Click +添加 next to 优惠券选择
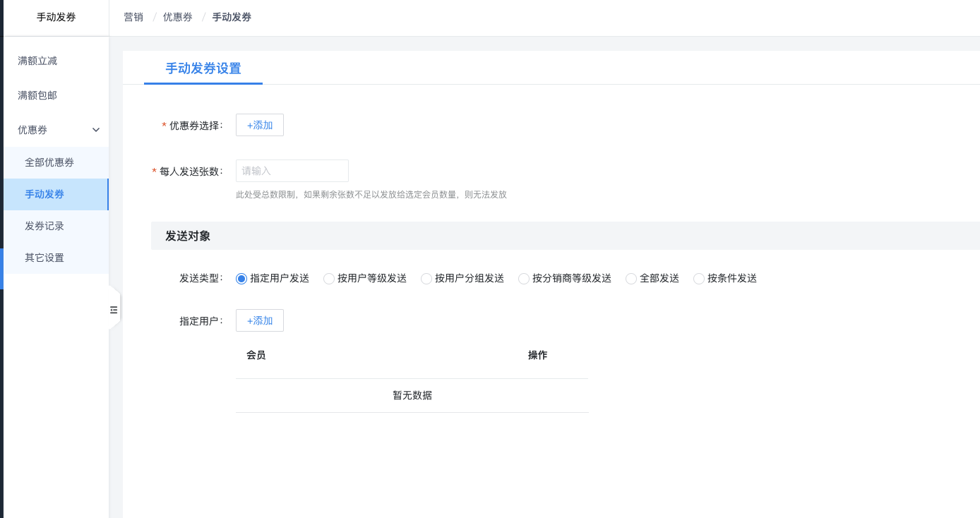The height and width of the screenshot is (518, 980). click(259, 125)
